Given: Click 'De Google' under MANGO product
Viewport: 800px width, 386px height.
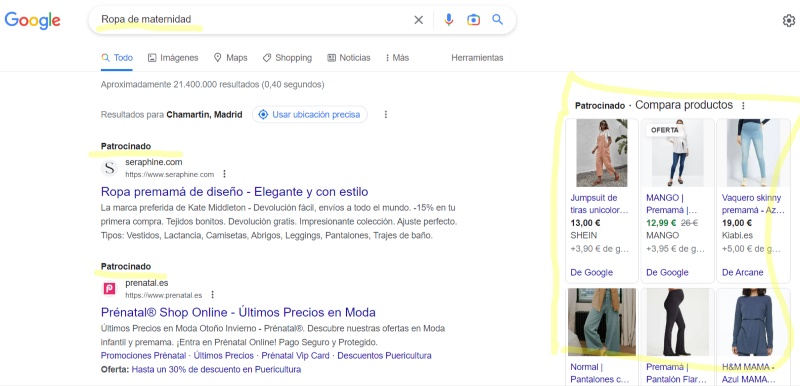Looking at the screenshot, I should click(667, 272).
